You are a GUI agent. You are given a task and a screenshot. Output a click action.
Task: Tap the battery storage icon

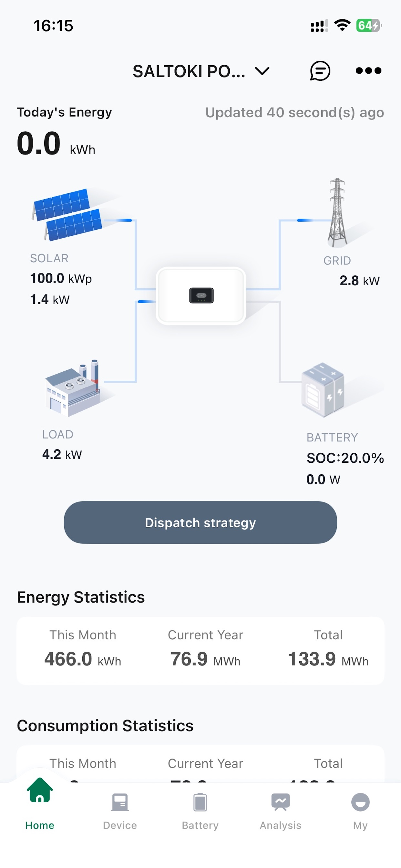pos(324,391)
